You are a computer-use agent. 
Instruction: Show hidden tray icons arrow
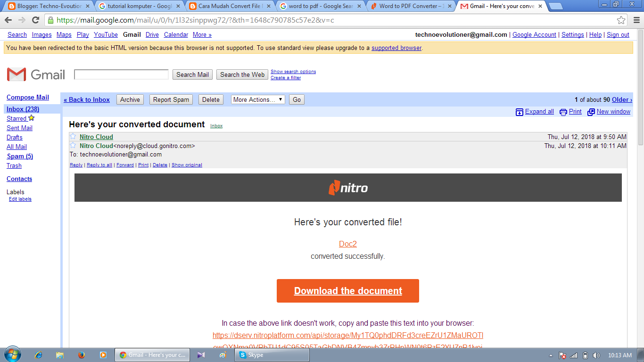(551, 355)
